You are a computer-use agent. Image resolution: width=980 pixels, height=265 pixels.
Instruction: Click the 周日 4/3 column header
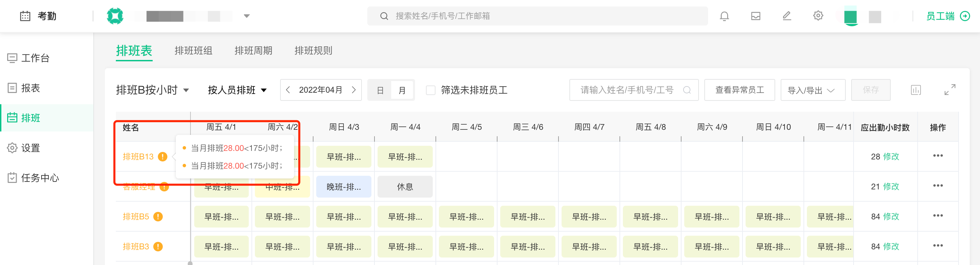[343, 127]
